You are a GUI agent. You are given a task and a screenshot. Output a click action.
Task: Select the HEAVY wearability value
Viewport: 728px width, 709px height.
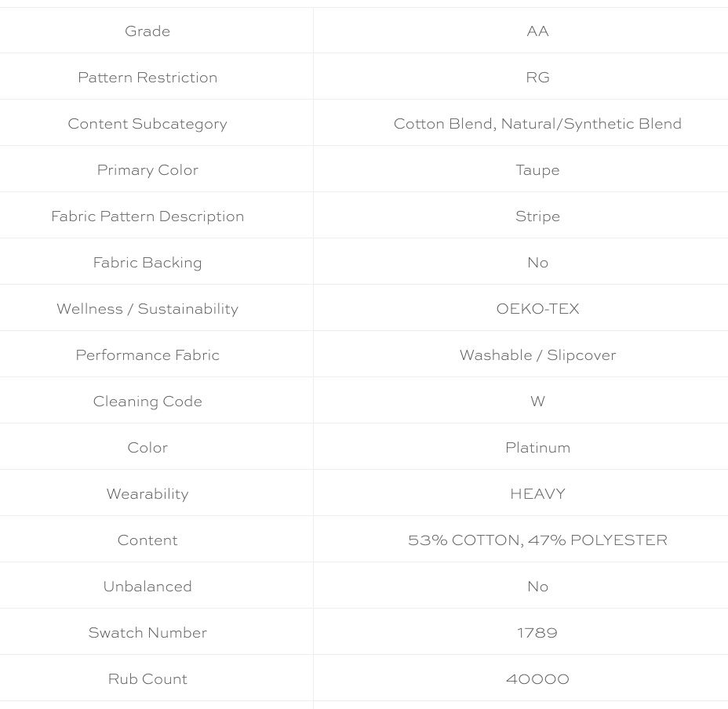point(537,493)
